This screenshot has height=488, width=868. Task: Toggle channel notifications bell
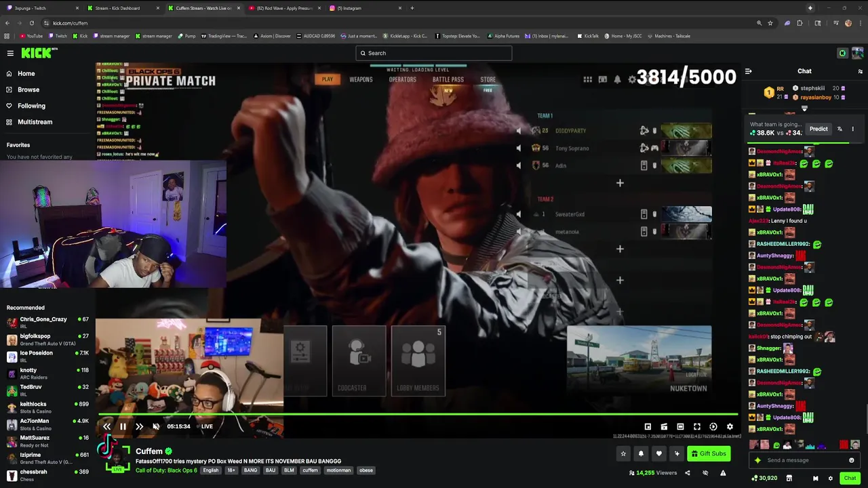(x=641, y=453)
